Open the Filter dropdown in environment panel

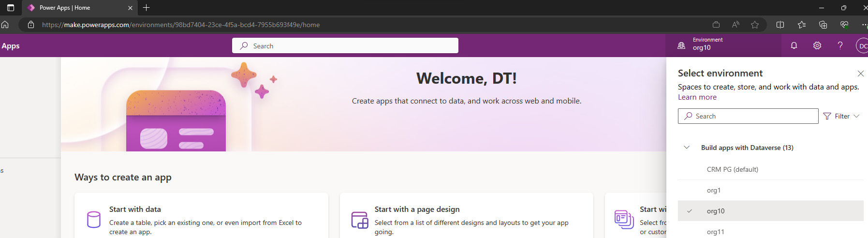coord(842,116)
